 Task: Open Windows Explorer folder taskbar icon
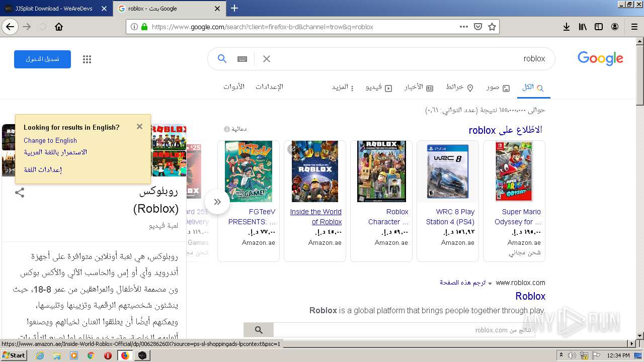pos(57,355)
